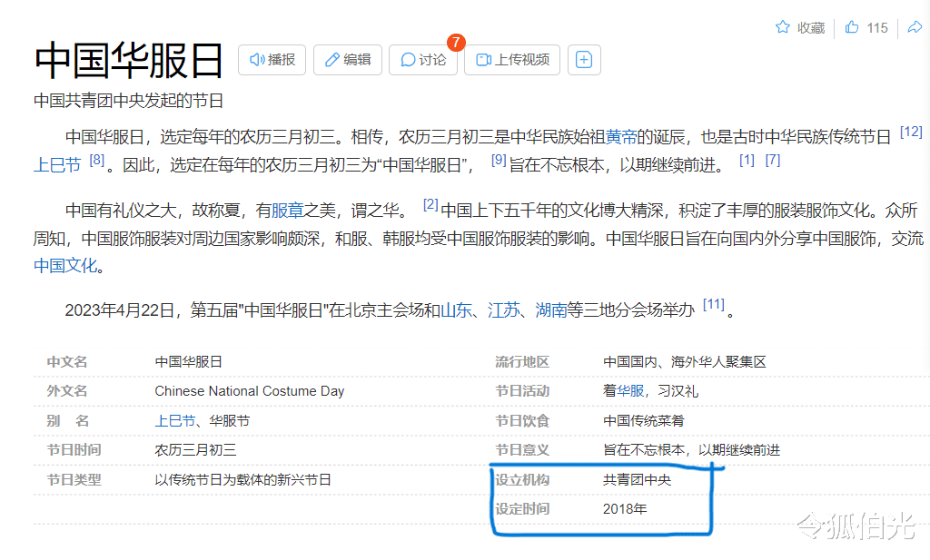Click the share arrow icon

[915, 27]
